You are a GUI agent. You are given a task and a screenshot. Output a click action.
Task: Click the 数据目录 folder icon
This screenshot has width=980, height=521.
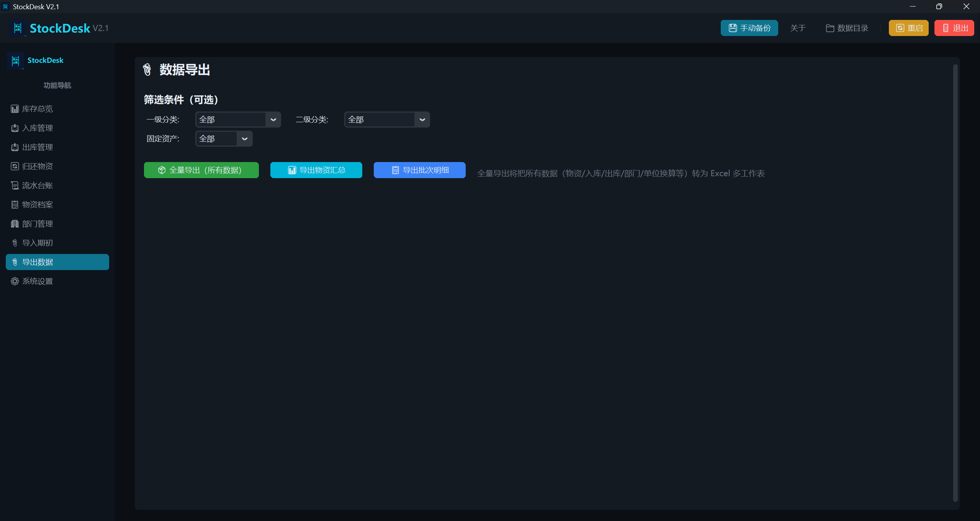pyautogui.click(x=830, y=28)
